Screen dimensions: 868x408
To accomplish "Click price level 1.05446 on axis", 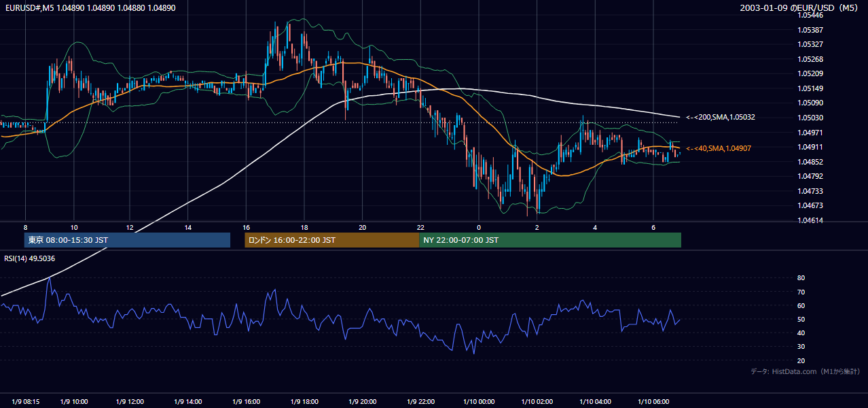I will (810, 15).
